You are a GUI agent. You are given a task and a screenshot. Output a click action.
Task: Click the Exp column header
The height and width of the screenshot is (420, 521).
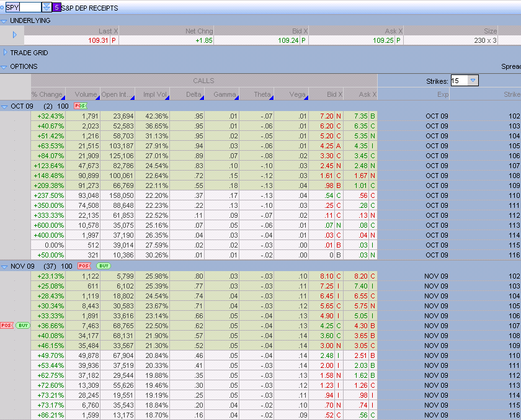(x=413, y=94)
